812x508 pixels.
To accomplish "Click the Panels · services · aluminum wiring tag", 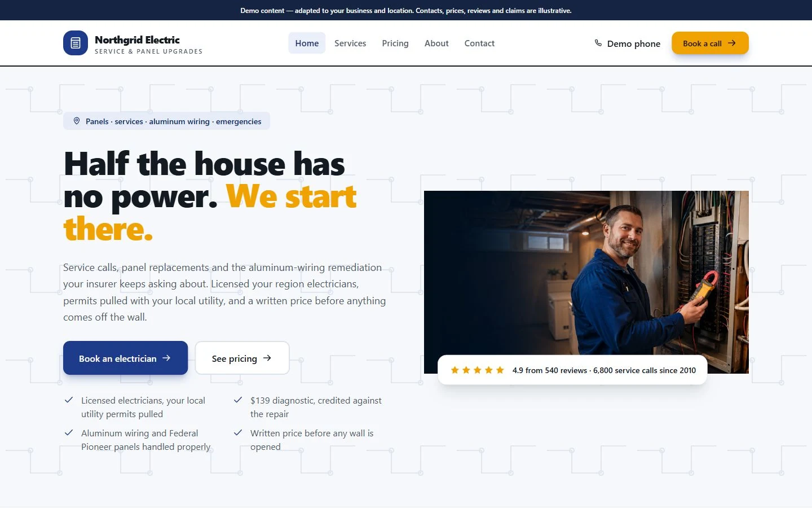I will pos(166,121).
